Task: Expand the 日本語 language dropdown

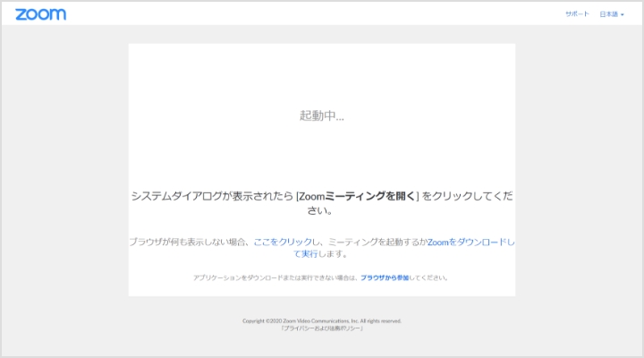Action: pyautogui.click(x=612, y=14)
